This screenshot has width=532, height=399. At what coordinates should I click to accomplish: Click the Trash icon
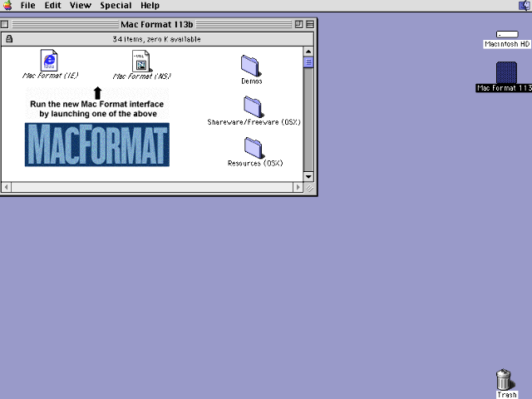click(x=504, y=379)
